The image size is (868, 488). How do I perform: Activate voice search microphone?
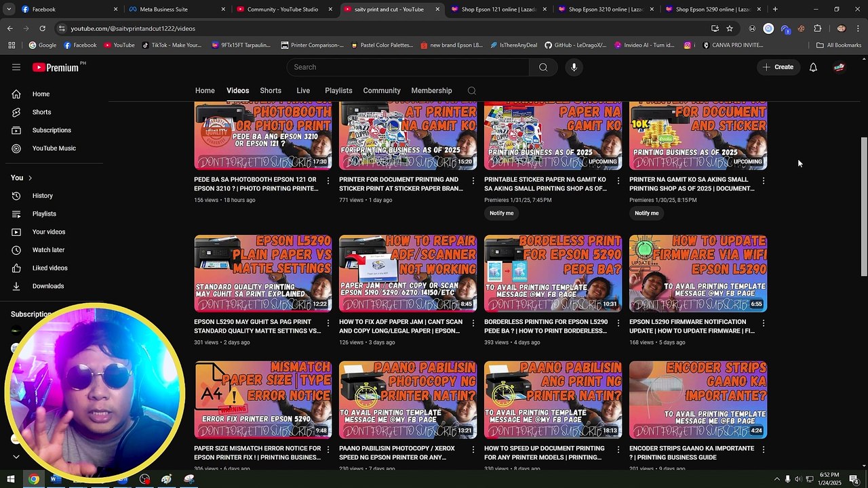(x=574, y=67)
